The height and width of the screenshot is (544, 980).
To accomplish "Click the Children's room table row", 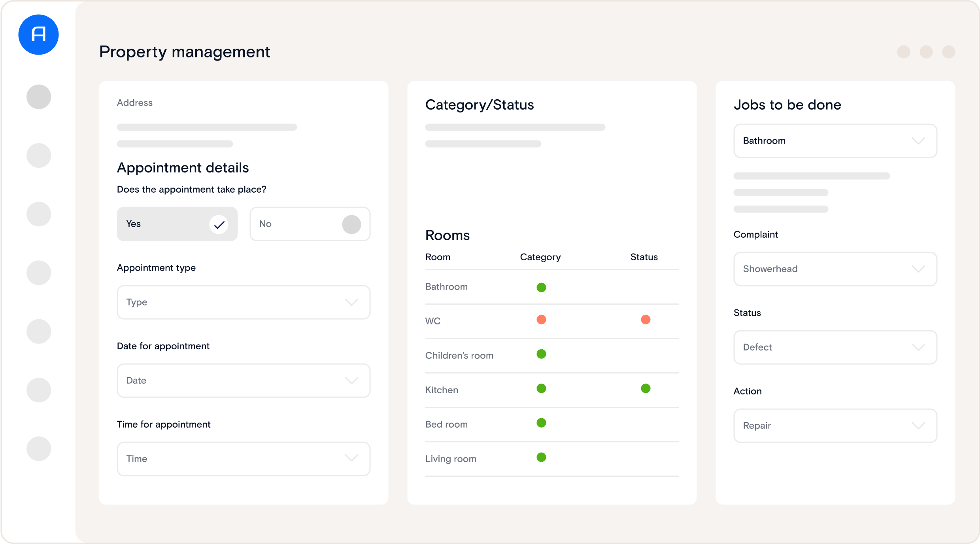I will tap(459, 355).
